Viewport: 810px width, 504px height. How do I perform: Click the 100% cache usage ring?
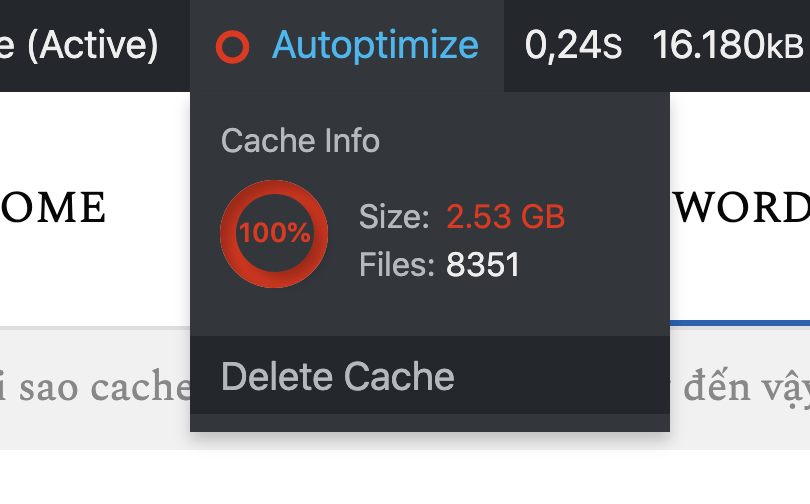(x=274, y=234)
